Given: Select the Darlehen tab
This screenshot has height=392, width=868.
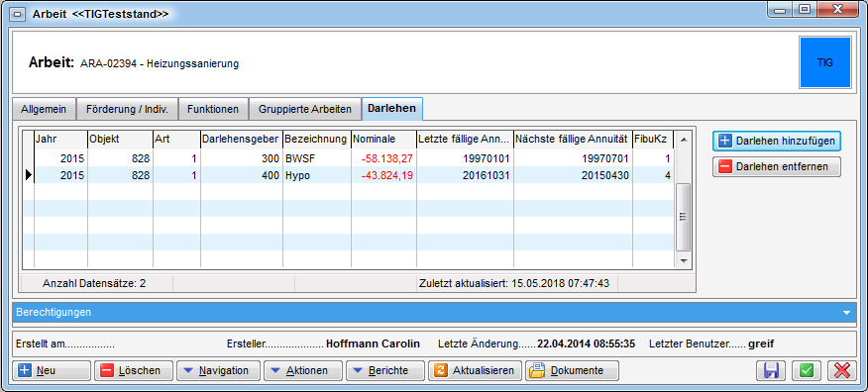Looking at the screenshot, I should tap(392, 108).
